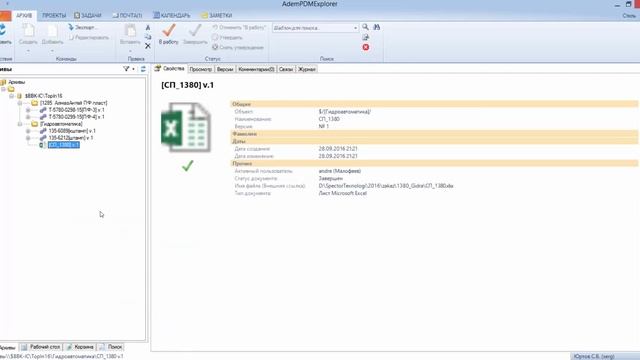The height and width of the screenshot is (360, 640).
Task: Select the 135-6212 v.1 tree item
Action: (71, 138)
